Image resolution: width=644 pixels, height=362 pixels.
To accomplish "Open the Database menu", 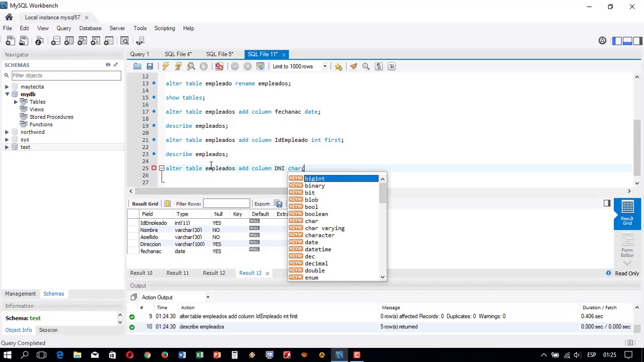I will [90, 28].
